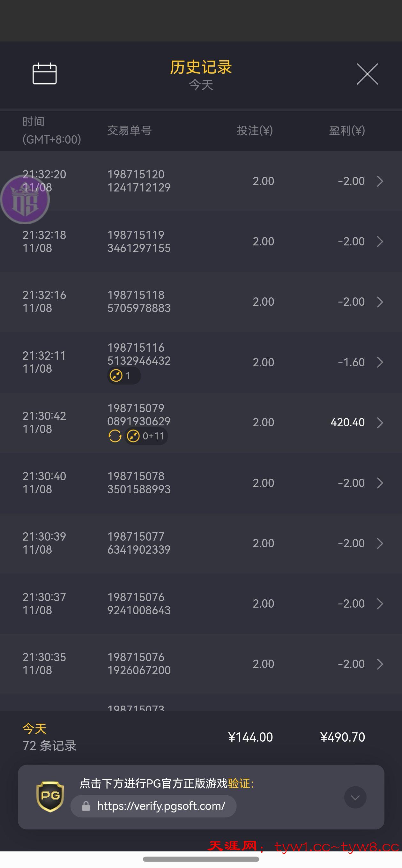The image size is (402, 868).
Task: Select the 今天 subtitle under 历史记录
Action: pyautogui.click(x=201, y=85)
